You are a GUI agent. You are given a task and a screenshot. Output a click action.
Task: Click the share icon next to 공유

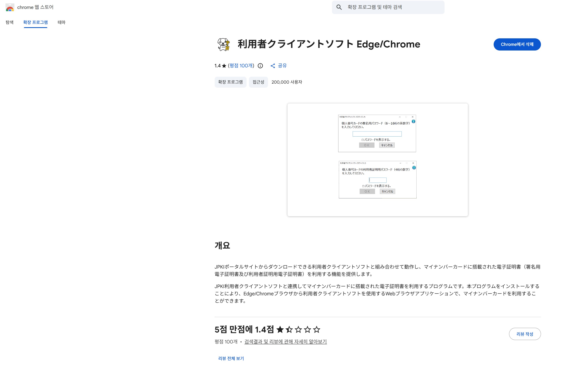pyautogui.click(x=273, y=66)
